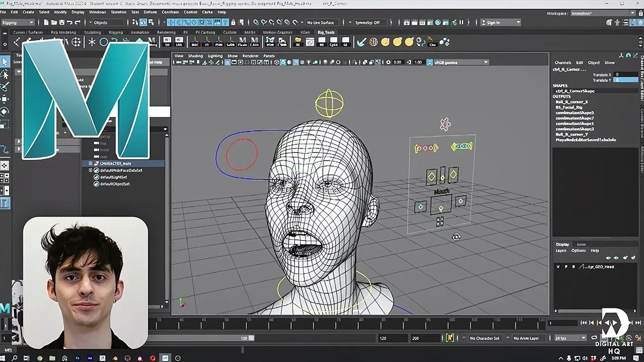Click the circle curve shelf icon

(104, 42)
